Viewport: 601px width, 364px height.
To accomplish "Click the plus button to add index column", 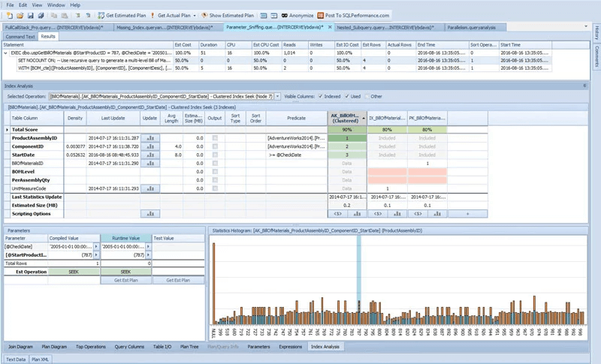I will pyautogui.click(x=467, y=214).
